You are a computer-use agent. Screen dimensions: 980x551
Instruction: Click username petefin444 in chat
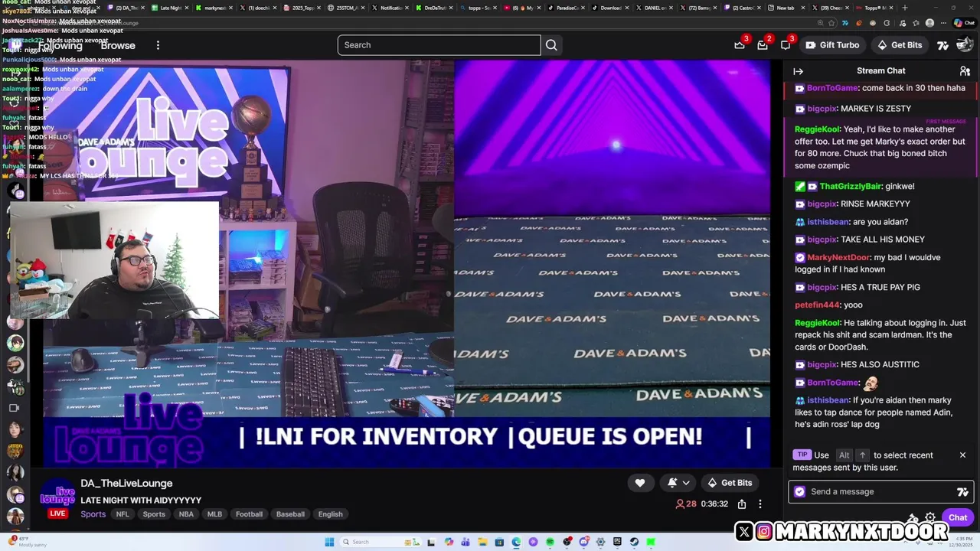tap(817, 305)
